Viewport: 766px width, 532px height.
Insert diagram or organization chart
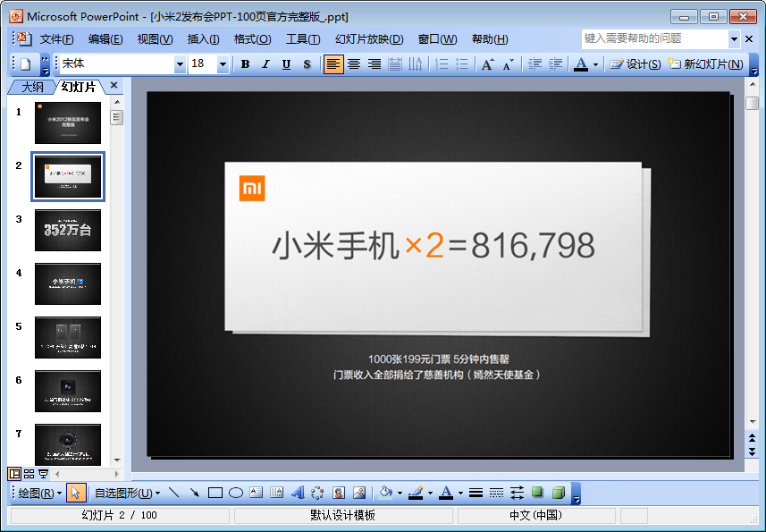point(317,493)
